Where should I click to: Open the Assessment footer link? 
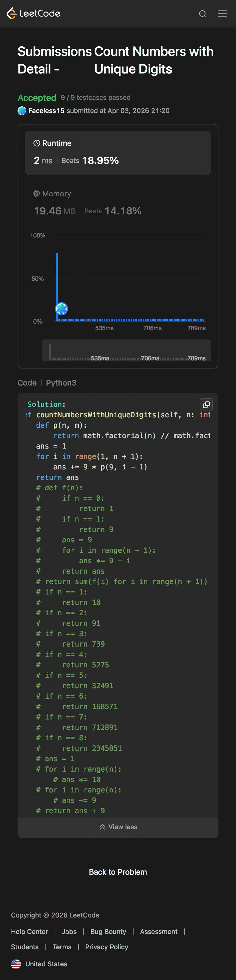click(159, 931)
